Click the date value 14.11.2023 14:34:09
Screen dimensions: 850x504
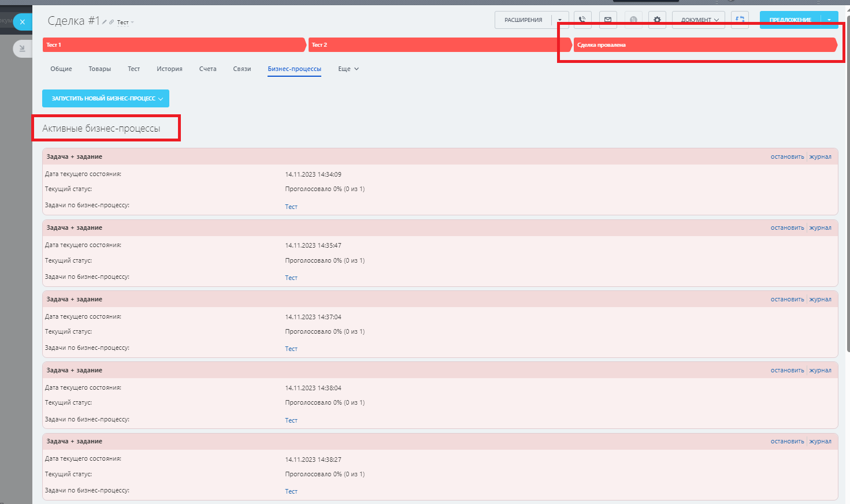coord(313,174)
